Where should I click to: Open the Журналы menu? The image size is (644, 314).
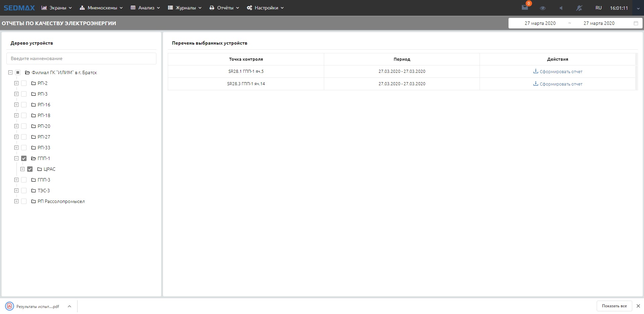(185, 8)
